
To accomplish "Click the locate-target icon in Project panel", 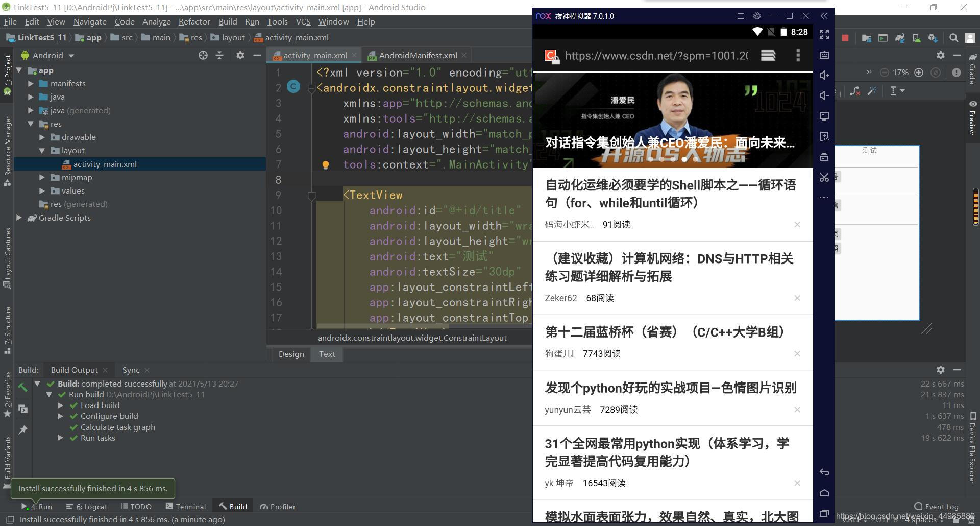I will [x=203, y=55].
